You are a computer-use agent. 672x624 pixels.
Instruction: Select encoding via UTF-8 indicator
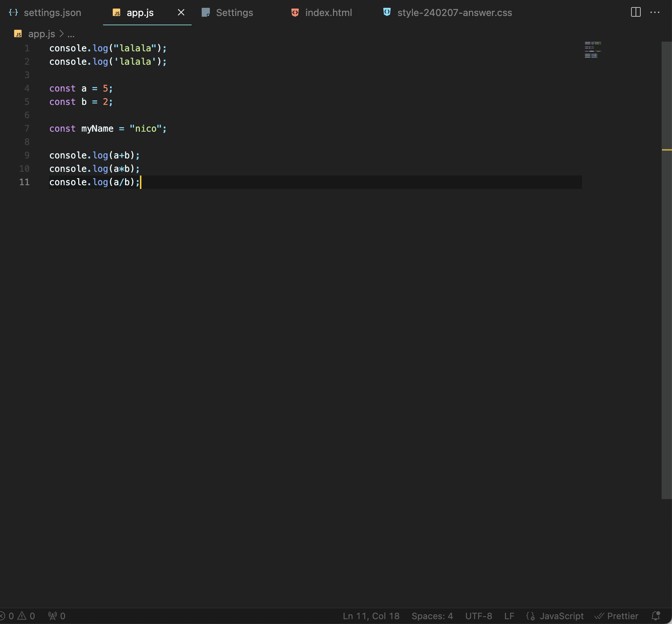(479, 616)
